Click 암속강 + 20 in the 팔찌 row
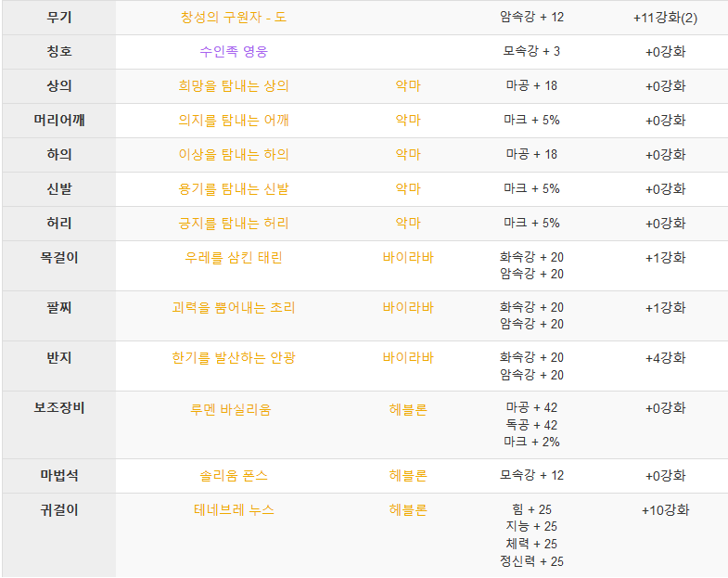 click(531, 325)
